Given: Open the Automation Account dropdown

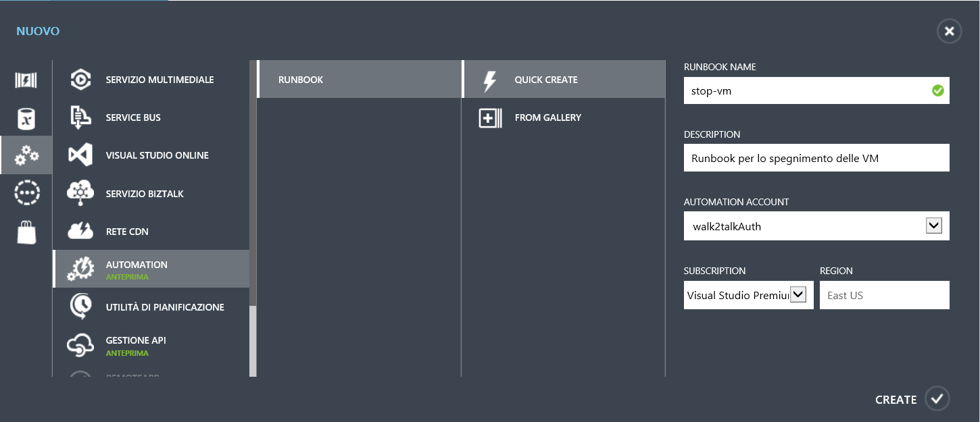Looking at the screenshot, I should click(816, 226).
